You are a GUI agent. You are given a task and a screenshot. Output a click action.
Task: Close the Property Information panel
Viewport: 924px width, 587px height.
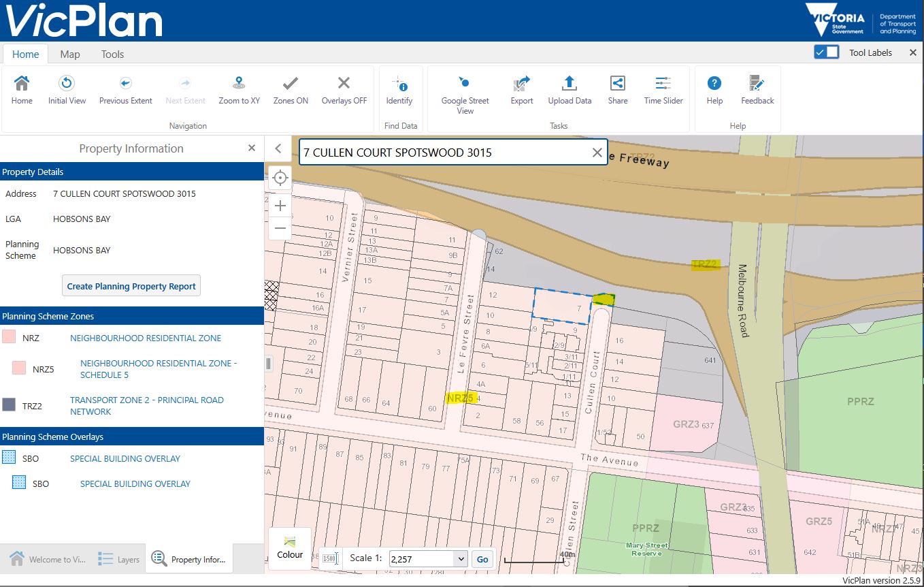tap(252, 148)
